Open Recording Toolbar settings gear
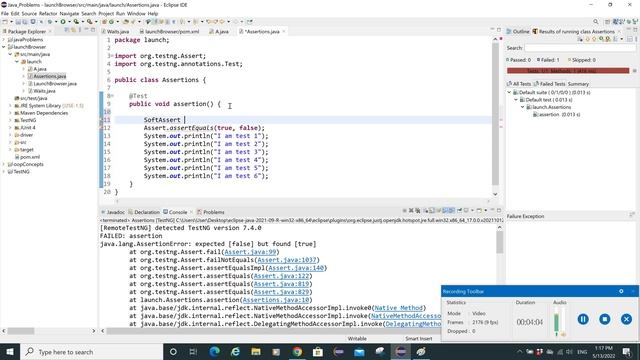This screenshot has width=640, height=360. (x=621, y=291)
